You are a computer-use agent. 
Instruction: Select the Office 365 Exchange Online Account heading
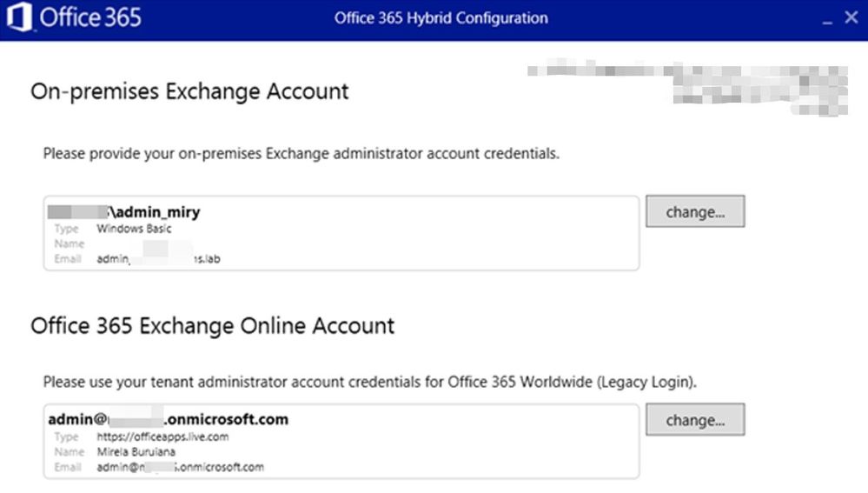212,326
